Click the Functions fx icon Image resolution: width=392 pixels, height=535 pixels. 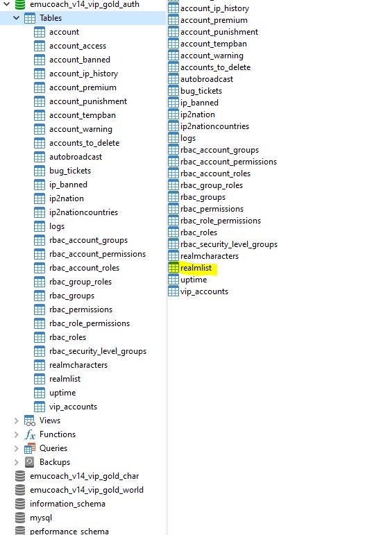point(30,434)
